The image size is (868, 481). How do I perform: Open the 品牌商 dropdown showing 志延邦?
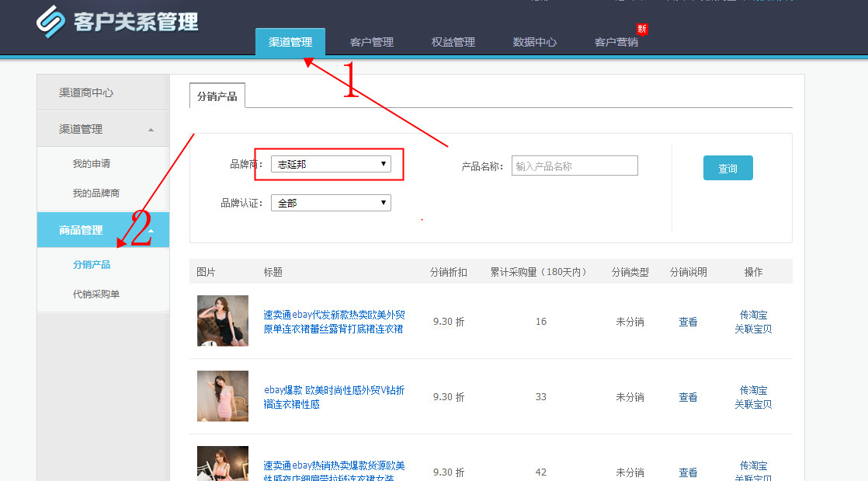tap(331, 164)
